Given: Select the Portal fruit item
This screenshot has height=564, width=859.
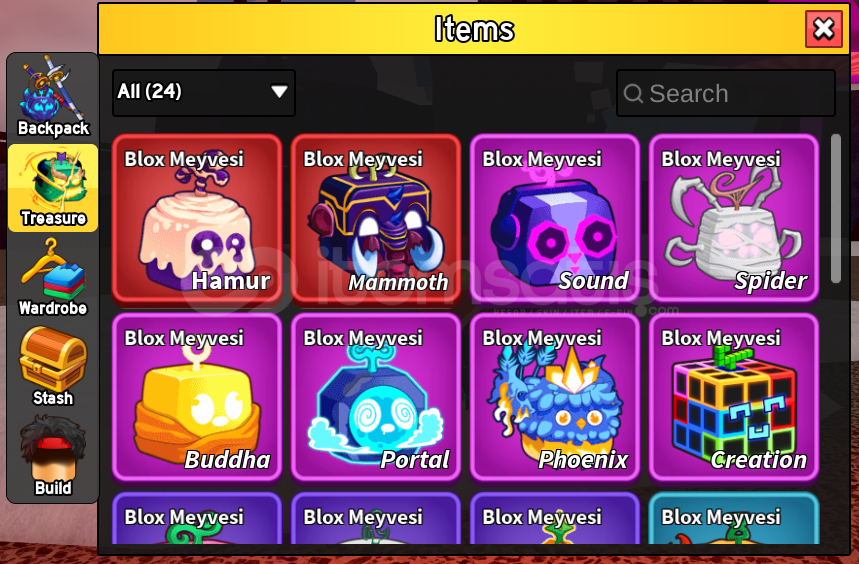Looking at the screenshot, I should point(376,398).
